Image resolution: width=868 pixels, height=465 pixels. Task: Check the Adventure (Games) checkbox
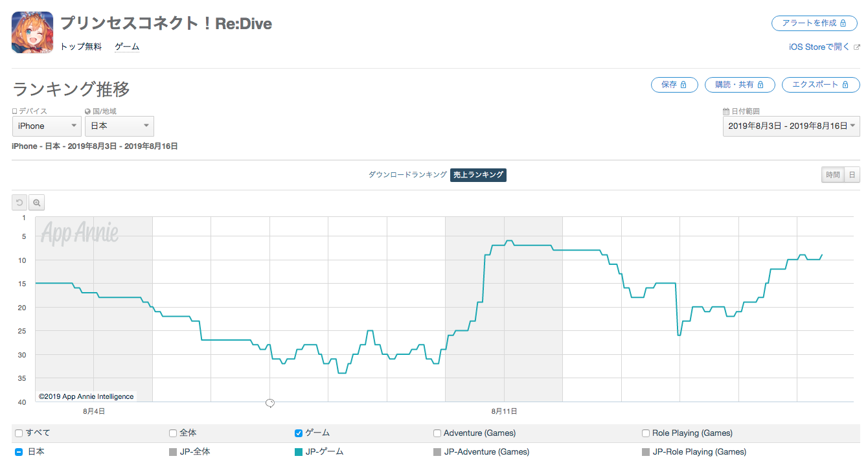pyautogui.click(x=437, y=433)
